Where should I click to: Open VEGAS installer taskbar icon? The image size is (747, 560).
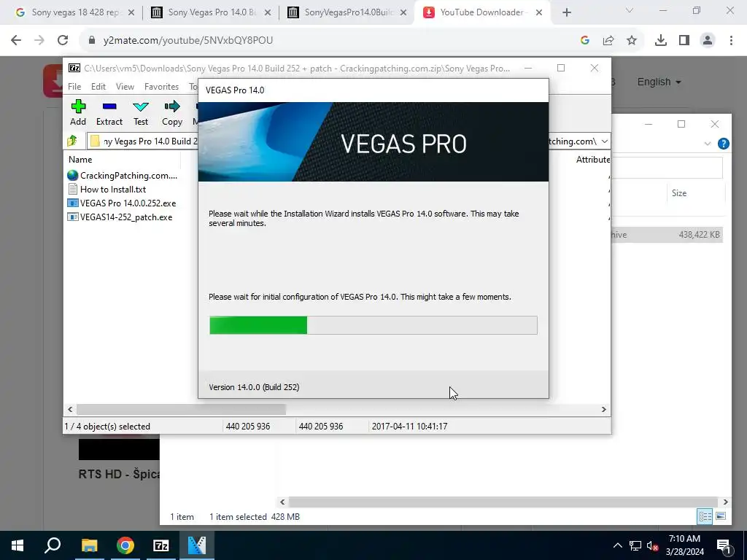coord(197,545)
